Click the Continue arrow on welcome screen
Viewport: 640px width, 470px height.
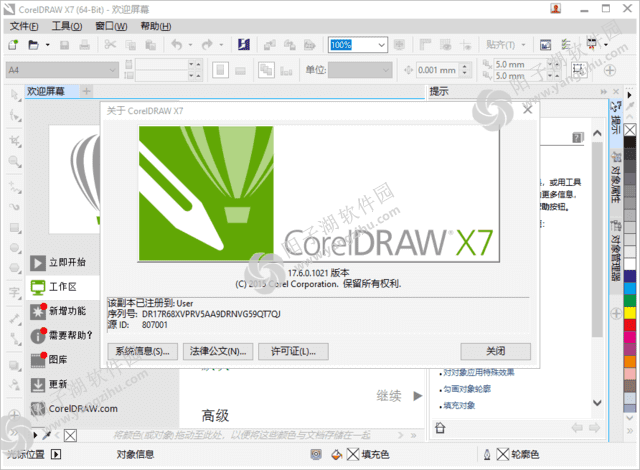(x=418, y=396)
